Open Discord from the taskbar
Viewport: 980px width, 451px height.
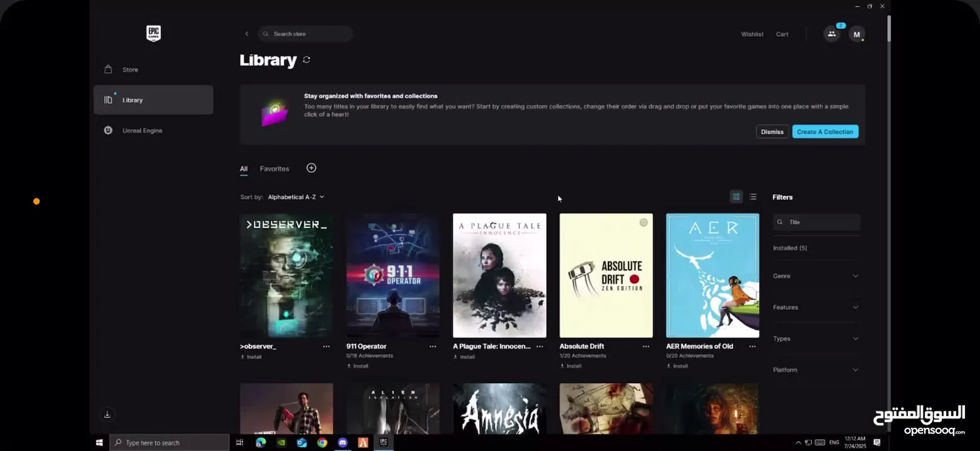tap(342, 443)
